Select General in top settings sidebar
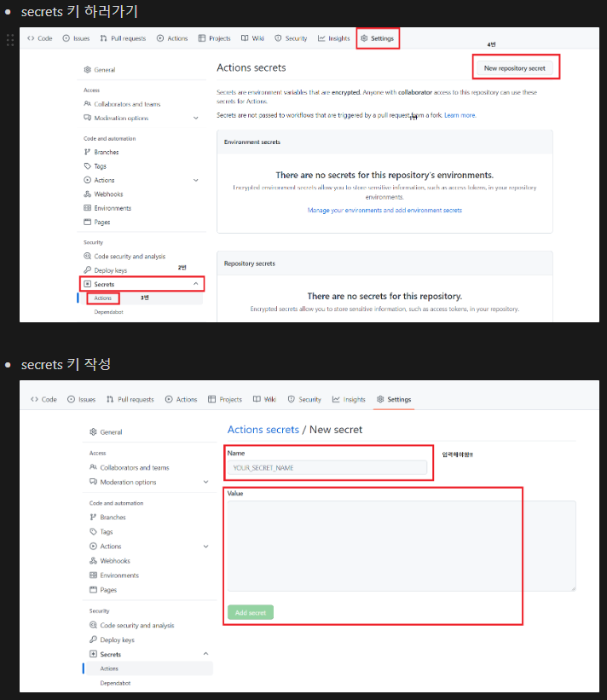Screen dimensions: 607x700 (x=100, y=70)
